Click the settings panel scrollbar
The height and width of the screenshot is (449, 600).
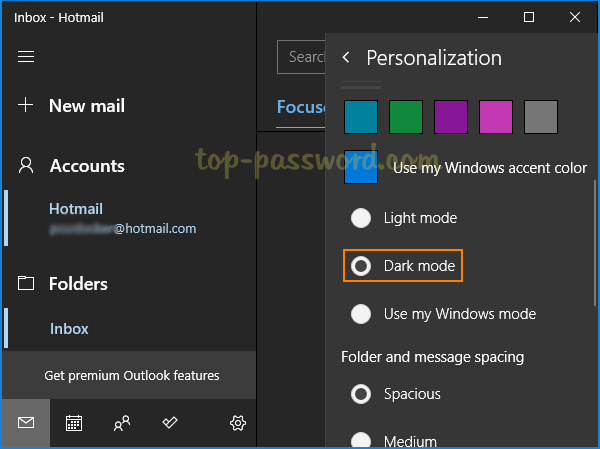click(595, 243)
